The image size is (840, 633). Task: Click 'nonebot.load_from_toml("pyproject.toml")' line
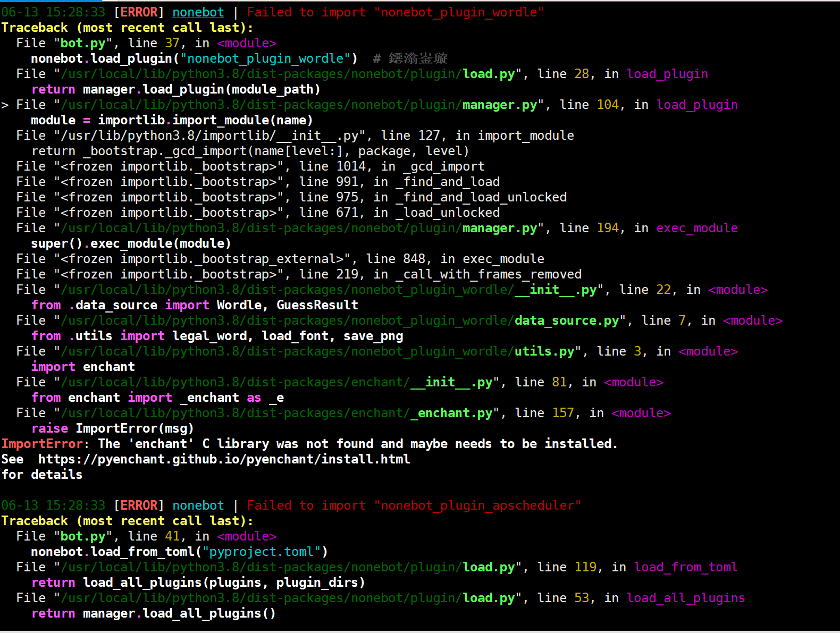pos(179,552)
